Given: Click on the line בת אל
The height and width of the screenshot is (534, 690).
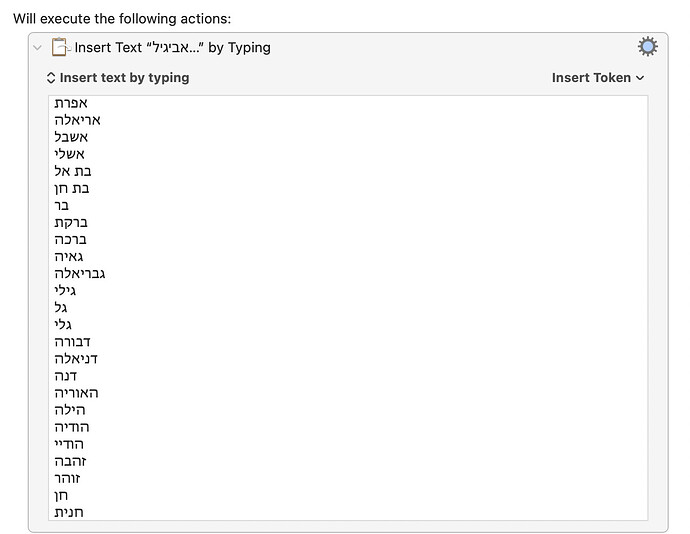Looking at the screenshot, I should tap(73, 171).
